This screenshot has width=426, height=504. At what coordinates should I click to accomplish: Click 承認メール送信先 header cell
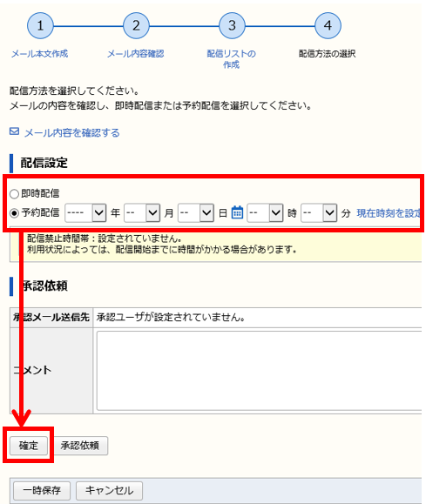click(x=51, y=318)
